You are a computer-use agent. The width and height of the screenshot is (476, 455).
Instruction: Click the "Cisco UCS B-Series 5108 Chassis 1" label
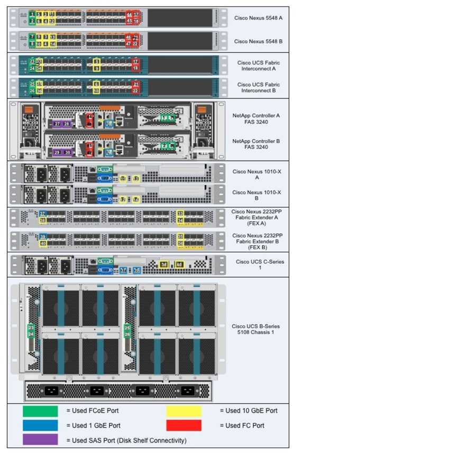[255, 329]
